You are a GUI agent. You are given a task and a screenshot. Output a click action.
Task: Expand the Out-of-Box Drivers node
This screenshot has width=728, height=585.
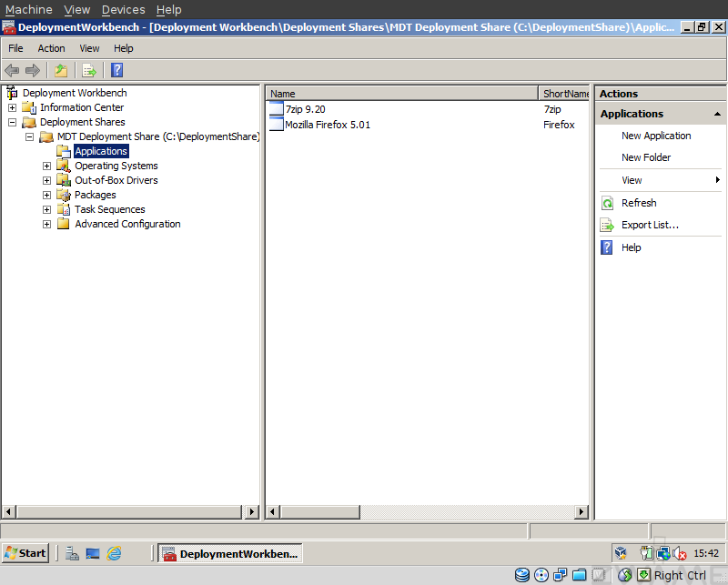[47, 180]
